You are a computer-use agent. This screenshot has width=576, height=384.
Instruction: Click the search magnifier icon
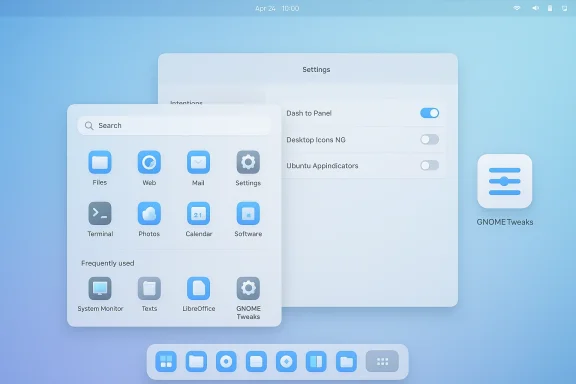[89, 126]
